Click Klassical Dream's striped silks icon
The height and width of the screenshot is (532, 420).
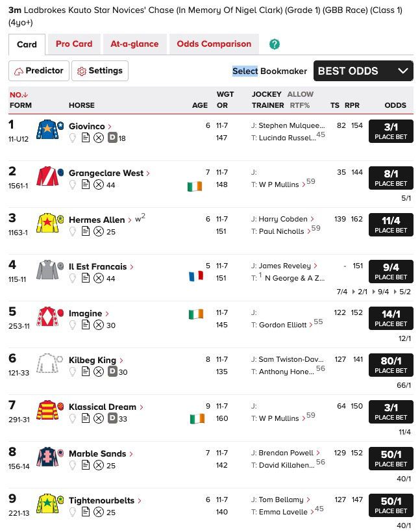tap(49, 410)
